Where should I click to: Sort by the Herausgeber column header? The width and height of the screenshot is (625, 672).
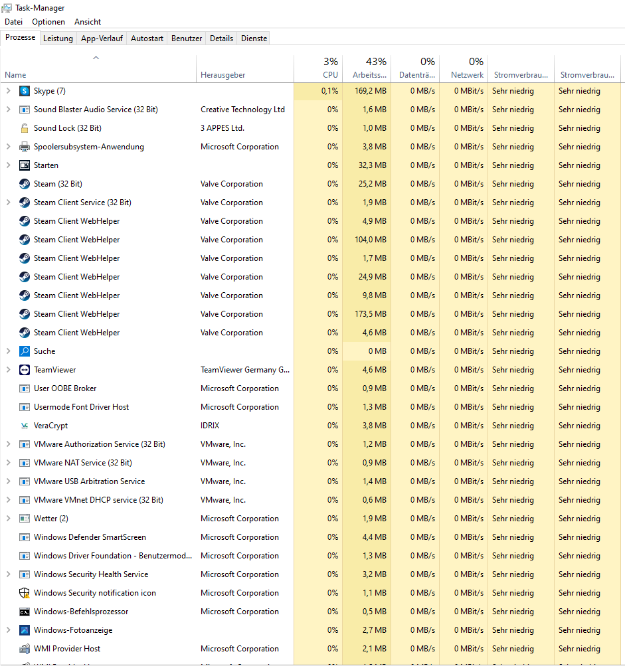click(245, 69)
